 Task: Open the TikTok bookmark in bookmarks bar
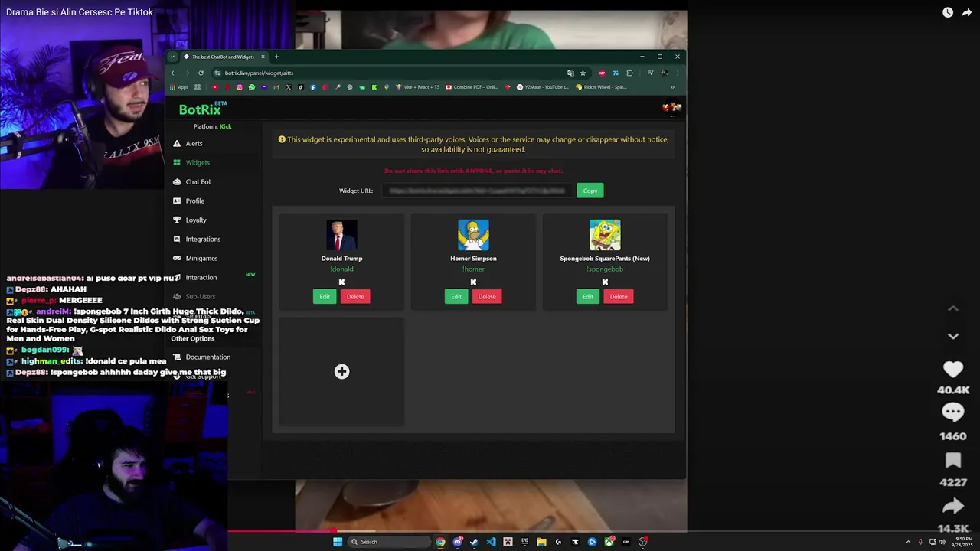pos(301,87)
